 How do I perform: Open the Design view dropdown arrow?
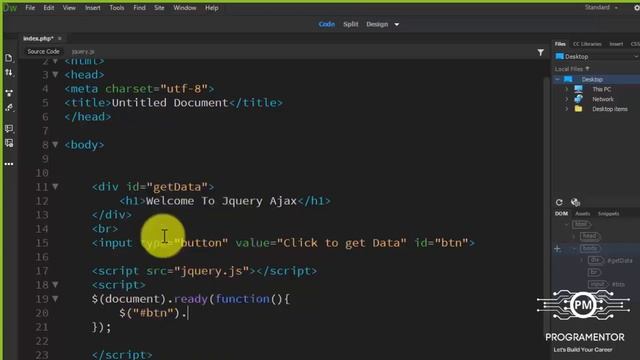[x=396, y=24]
